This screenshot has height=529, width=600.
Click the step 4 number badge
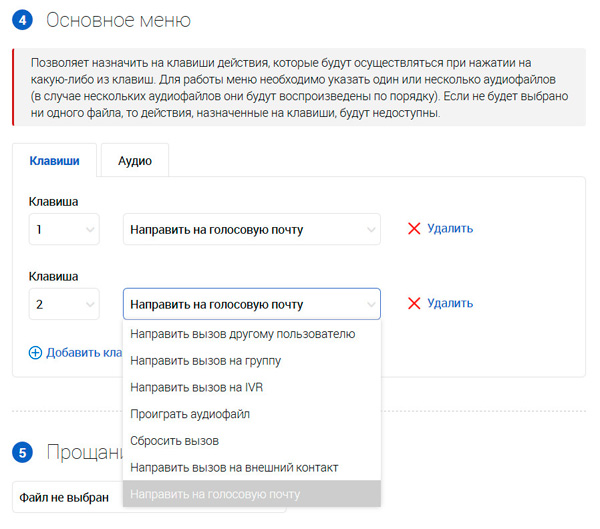pos(24,20)
